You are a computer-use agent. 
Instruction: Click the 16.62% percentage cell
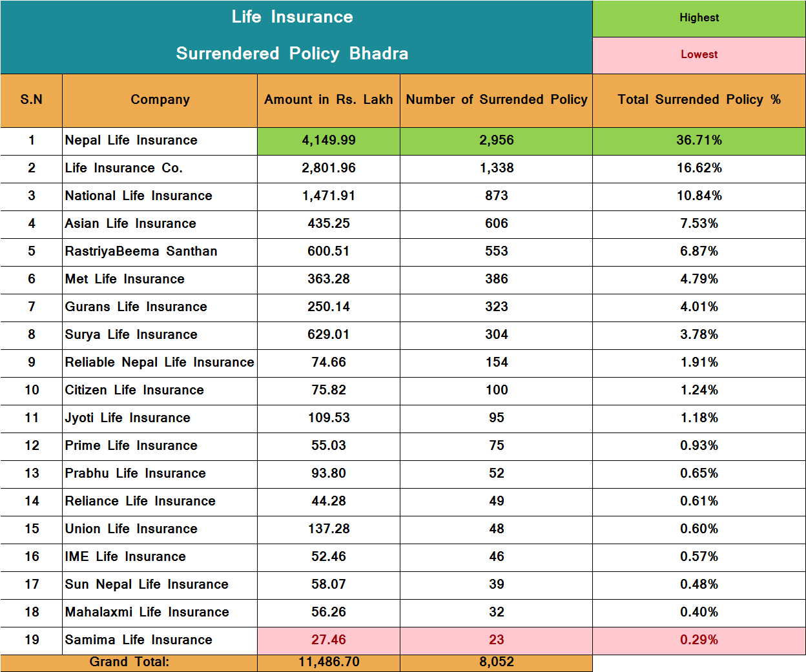[x=699, y=168]
